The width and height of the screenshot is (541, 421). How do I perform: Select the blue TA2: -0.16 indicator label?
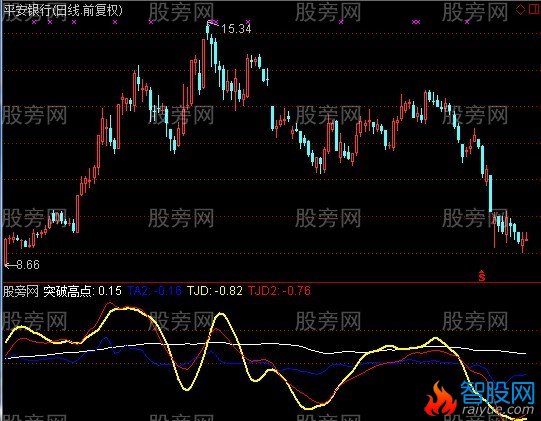pyautogui.click(x=154, y=291)
